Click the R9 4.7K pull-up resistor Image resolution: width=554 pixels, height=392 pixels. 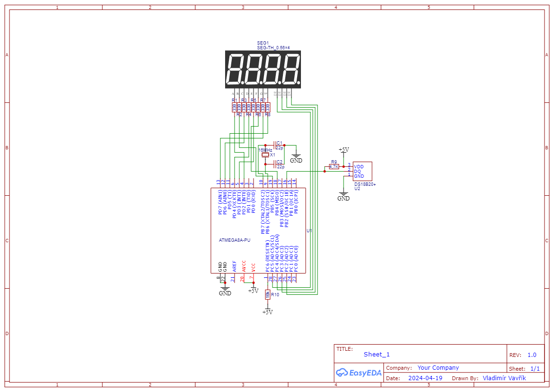tap(334, 166)
